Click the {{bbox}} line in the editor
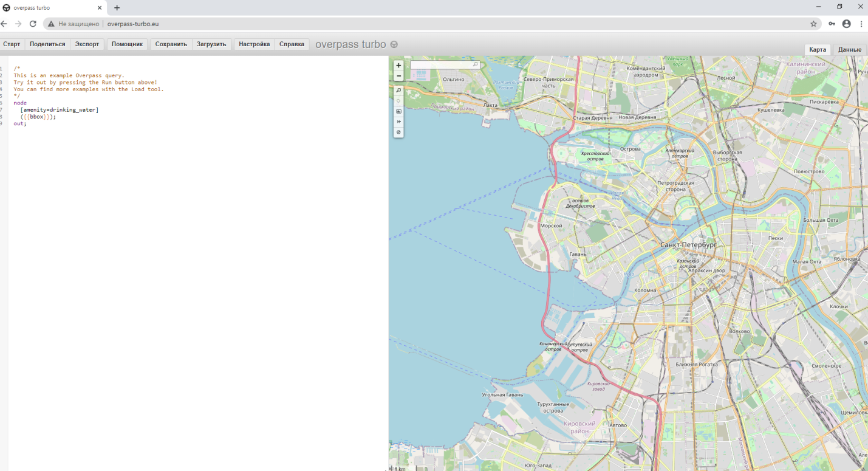Viewport: 868px width, 471px height. 38,117
